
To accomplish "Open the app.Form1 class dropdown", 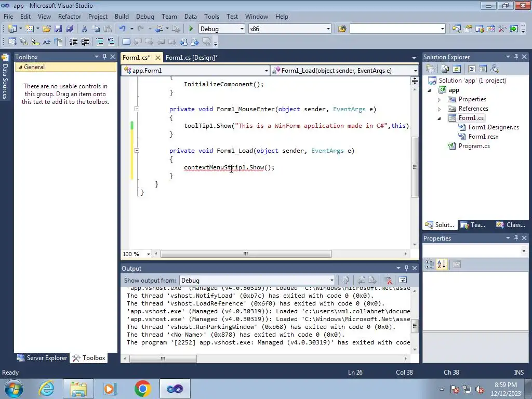I will 267,71.
